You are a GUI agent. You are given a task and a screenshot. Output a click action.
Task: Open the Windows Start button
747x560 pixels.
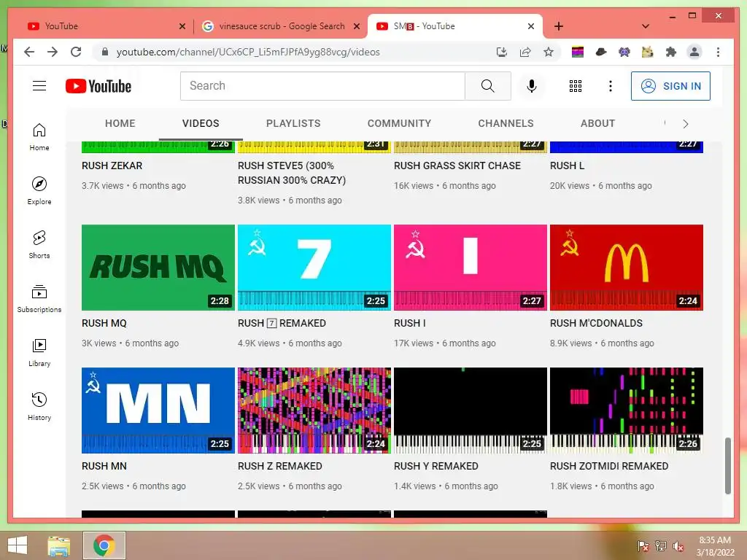18,545
